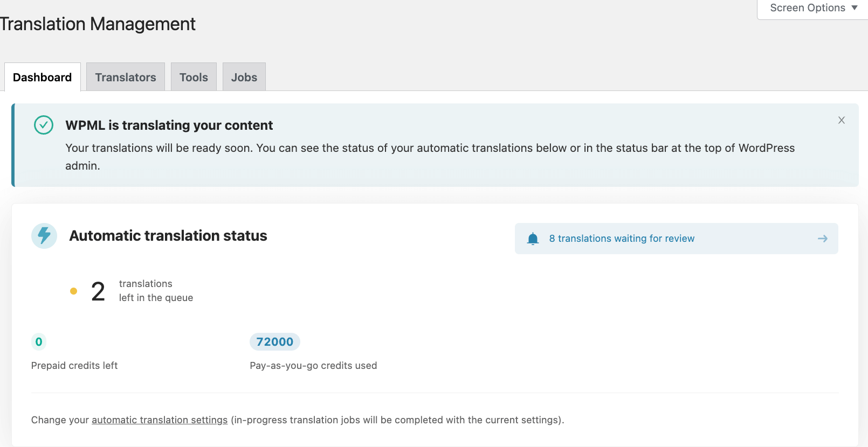Image resolution: width=868 pixels, height=447 pixels.
Task: Click the 0 prepaid credits badge
Action: tap(39, 342)
